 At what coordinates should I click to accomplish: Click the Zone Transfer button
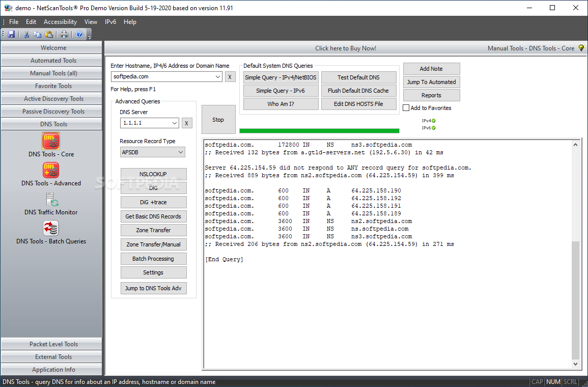point(153,230)
